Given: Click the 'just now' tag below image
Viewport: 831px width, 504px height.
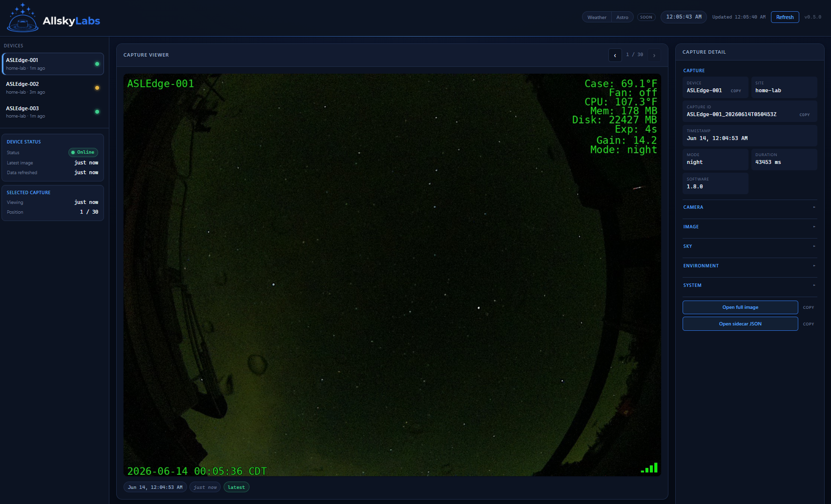Looking at the screenshot, I should [x=205, y=487].
